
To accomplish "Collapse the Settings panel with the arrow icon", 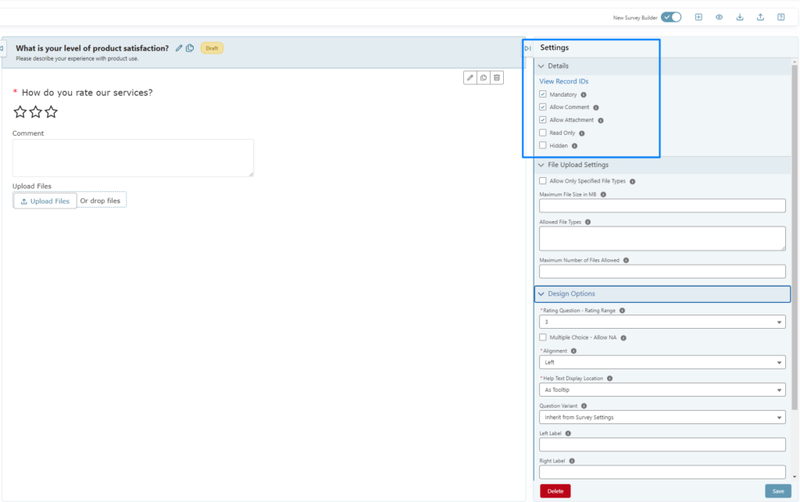I will (528, 48).
